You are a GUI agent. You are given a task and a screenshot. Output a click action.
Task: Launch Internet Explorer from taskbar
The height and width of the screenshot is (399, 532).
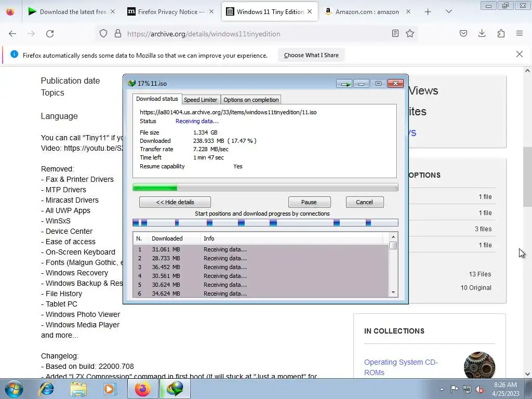pyautogui.click(x=46, y=389)
